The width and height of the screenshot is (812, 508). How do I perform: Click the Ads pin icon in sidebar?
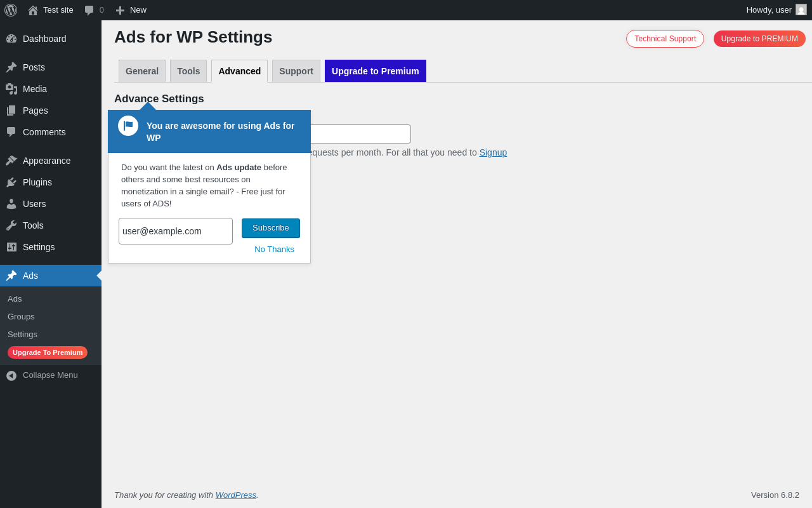11,276
